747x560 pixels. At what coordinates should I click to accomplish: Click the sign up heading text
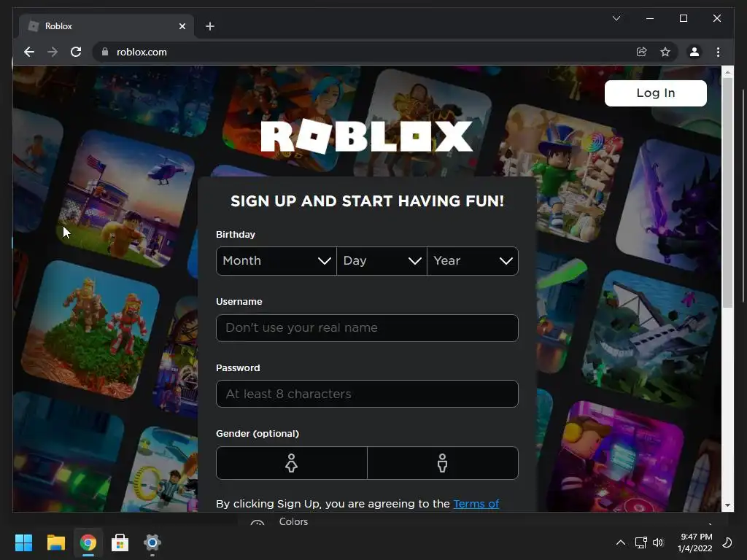click(x=367, y=201)
